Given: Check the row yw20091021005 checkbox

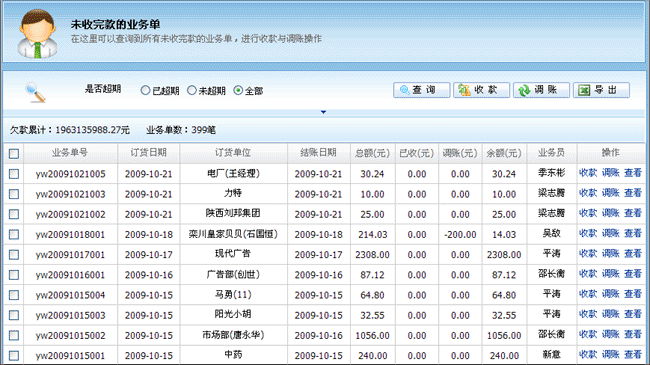Looking at the screenshot, I should tap(14, 174).
